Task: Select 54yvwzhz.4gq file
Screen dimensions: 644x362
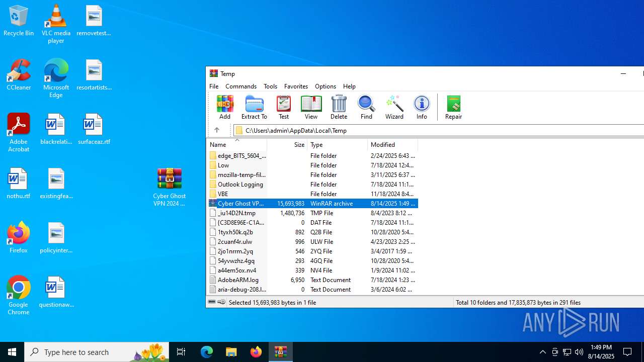Action: (313, 261)
